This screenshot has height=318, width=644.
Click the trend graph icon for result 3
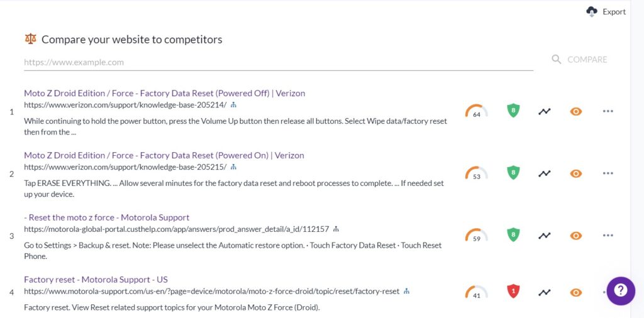(x=545, y=236)
